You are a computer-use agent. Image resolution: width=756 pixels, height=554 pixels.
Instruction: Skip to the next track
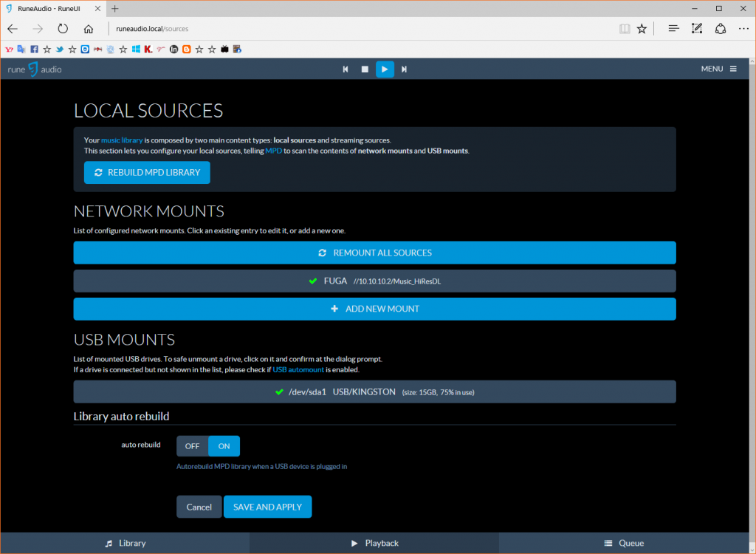click(404, 69)
